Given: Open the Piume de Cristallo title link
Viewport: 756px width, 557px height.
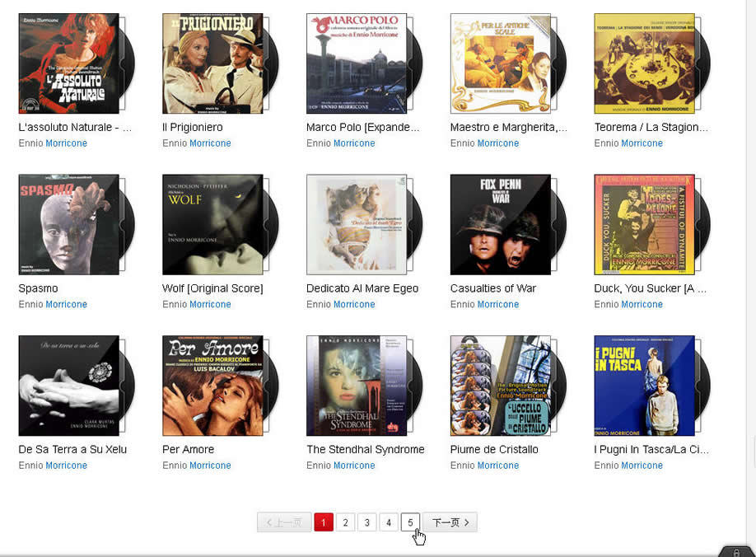Looking at the screenshot, I should tap(494, 449).
